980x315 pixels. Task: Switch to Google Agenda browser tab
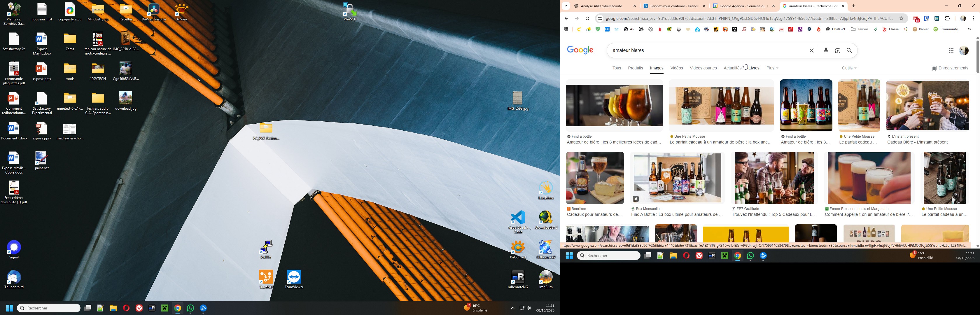743,6
